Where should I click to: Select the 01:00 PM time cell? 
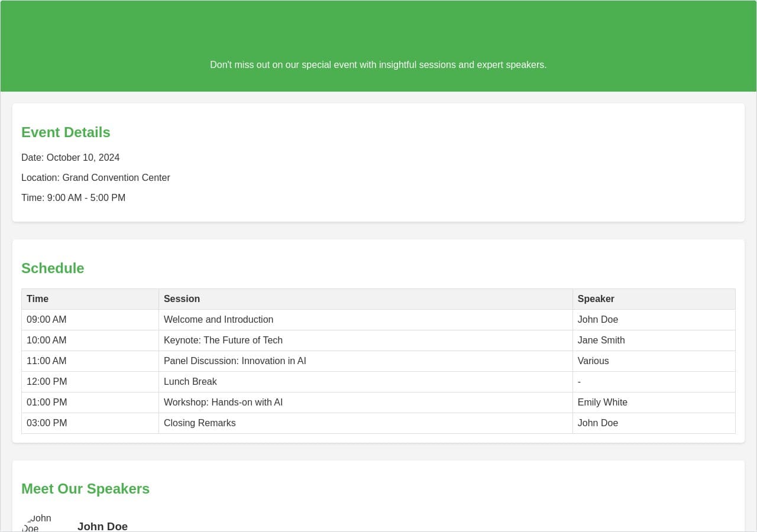coord(90,403)
